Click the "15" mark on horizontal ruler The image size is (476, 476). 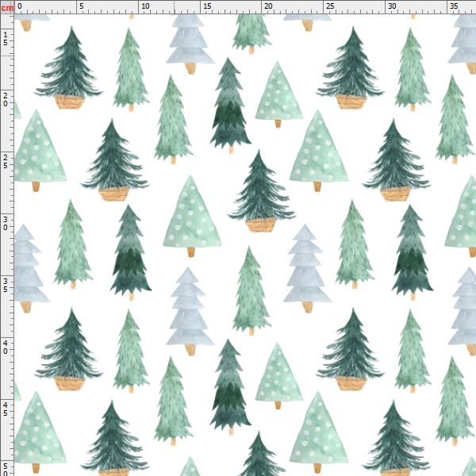tap(207, 6)
